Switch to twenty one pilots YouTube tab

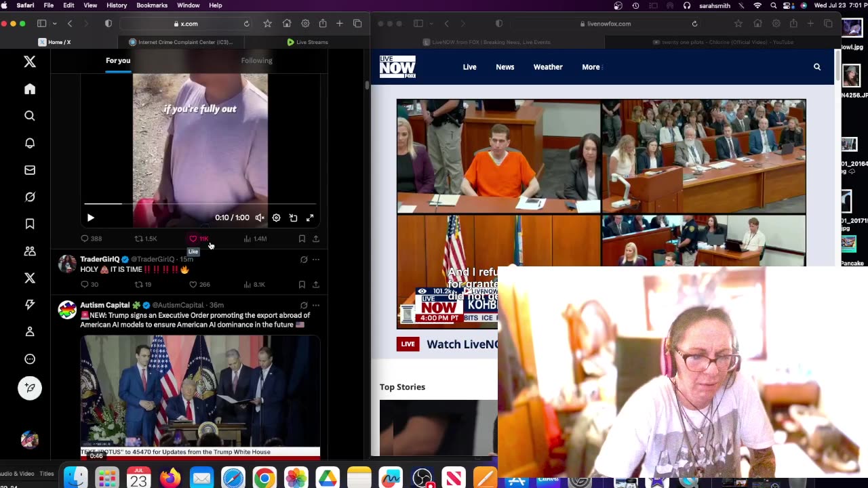(724, 42)
